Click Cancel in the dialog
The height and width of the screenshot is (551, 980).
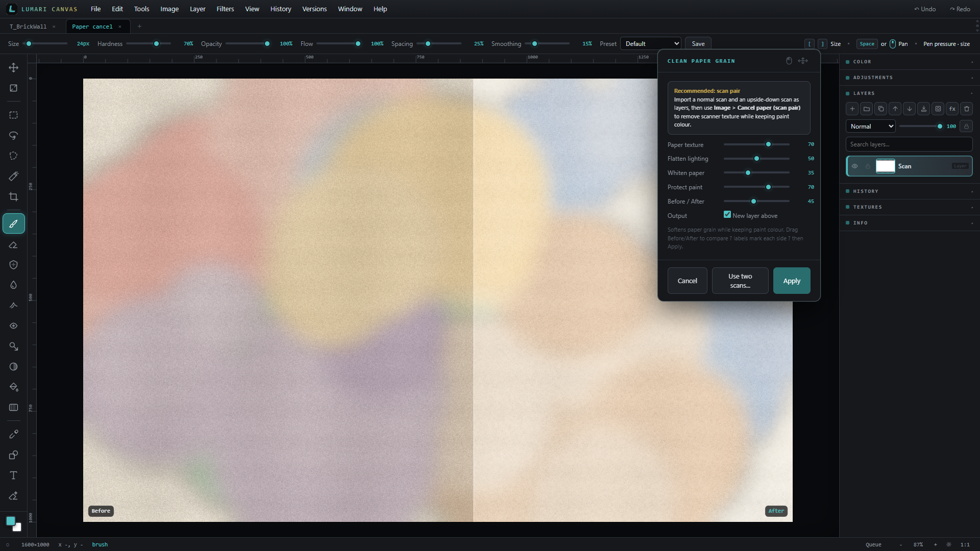point(687,281)
